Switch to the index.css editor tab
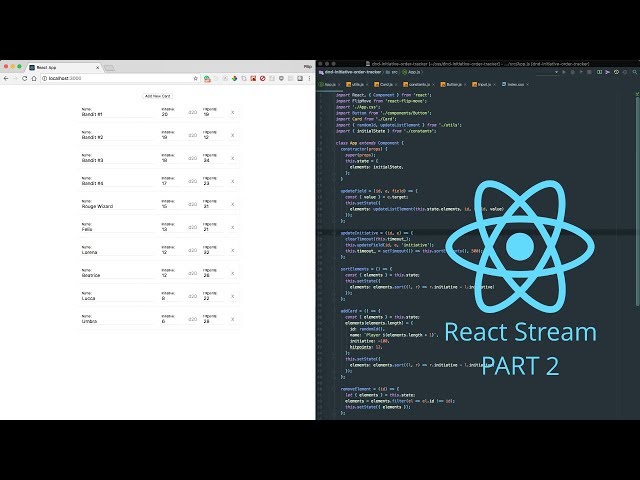640x480 pixels. pyautogui.click(x=513, y=84)
